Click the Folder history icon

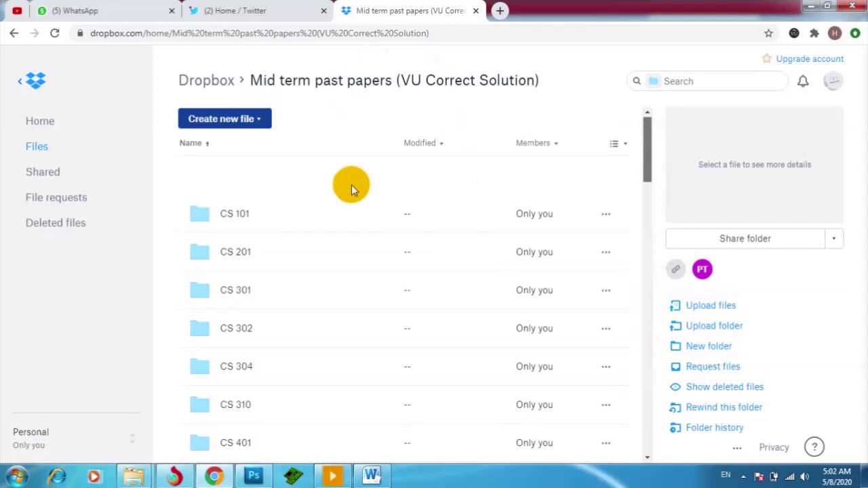point(675,428)
